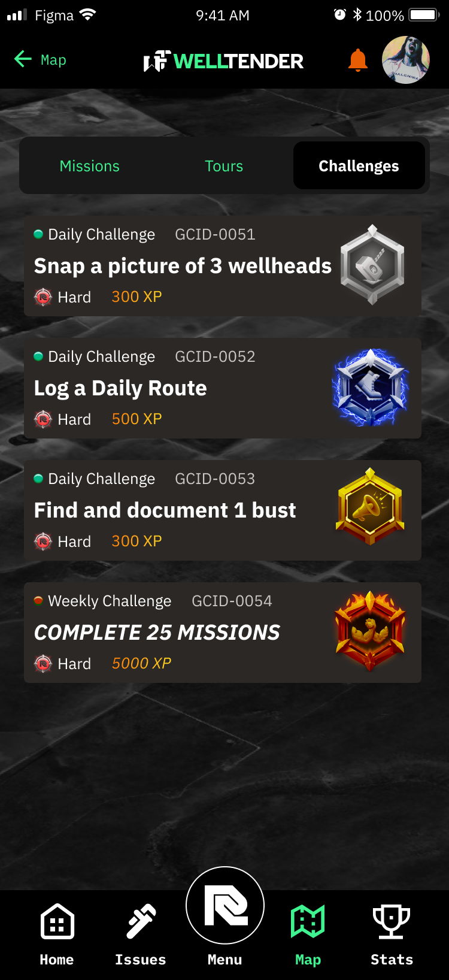
Task: Open Issues via the wrench icon
Action: click(x=141, y=921)
